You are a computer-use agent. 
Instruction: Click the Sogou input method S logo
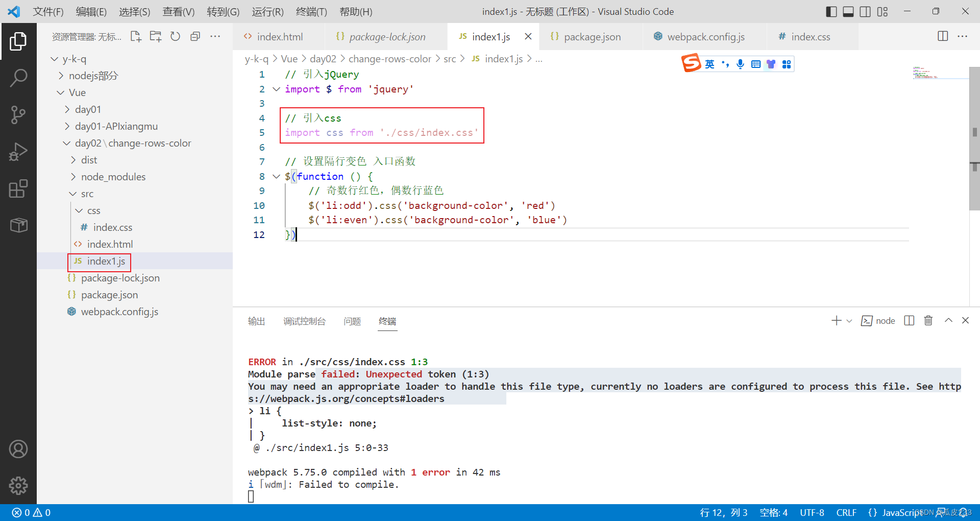tap(692, 63)
